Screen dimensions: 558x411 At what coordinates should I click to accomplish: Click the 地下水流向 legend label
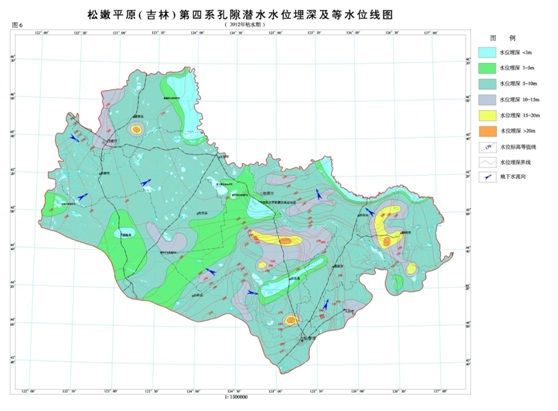click(513, 176)
